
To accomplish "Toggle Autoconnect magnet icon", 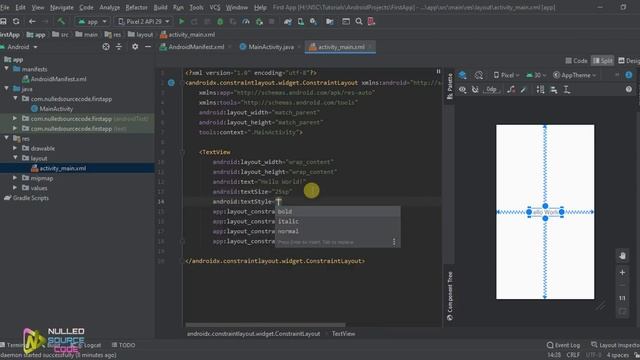I will coord(475,89).
